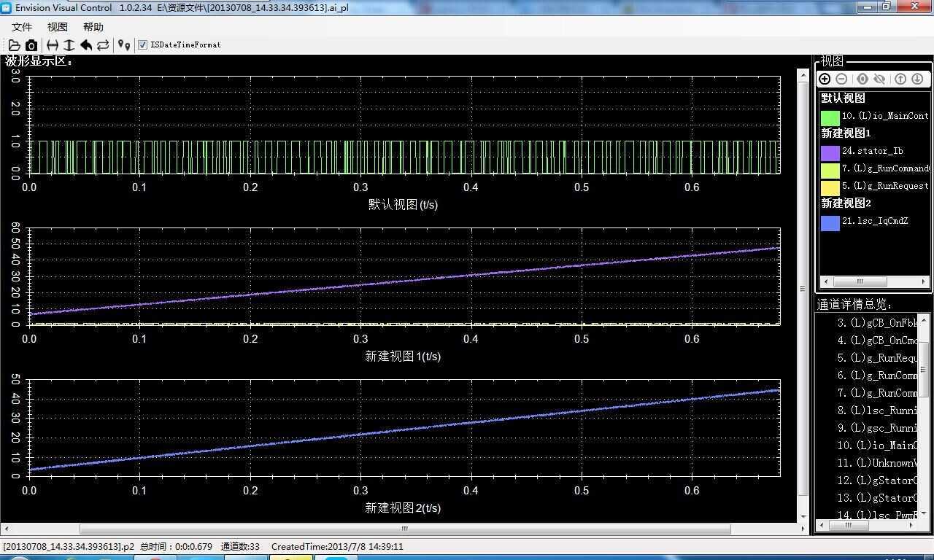Click the yellow swatch of 5.(L)g_RunRequest

pos(830,187)
